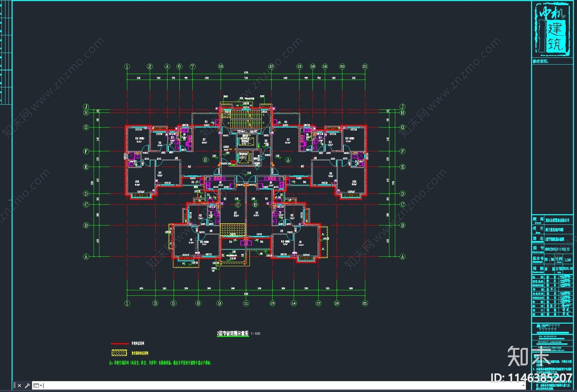Pick axis bubble 3 on bottom grid
The image size is (577, 392).
pos(155,303)
